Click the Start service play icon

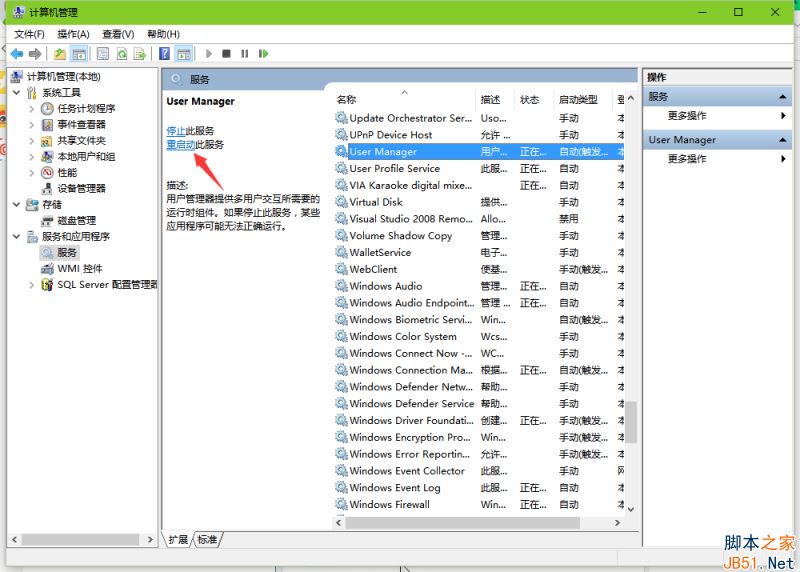coord(208,54)
